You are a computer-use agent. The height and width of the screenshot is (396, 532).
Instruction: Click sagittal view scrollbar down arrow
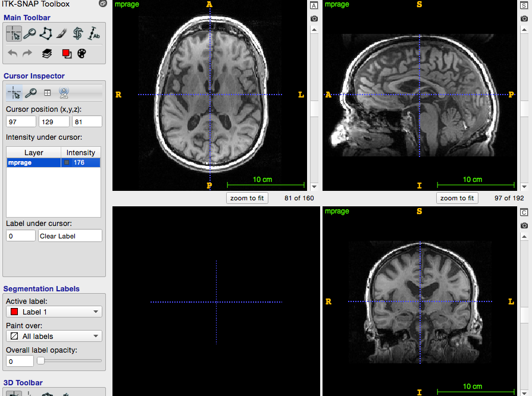(x=524, y=187)
